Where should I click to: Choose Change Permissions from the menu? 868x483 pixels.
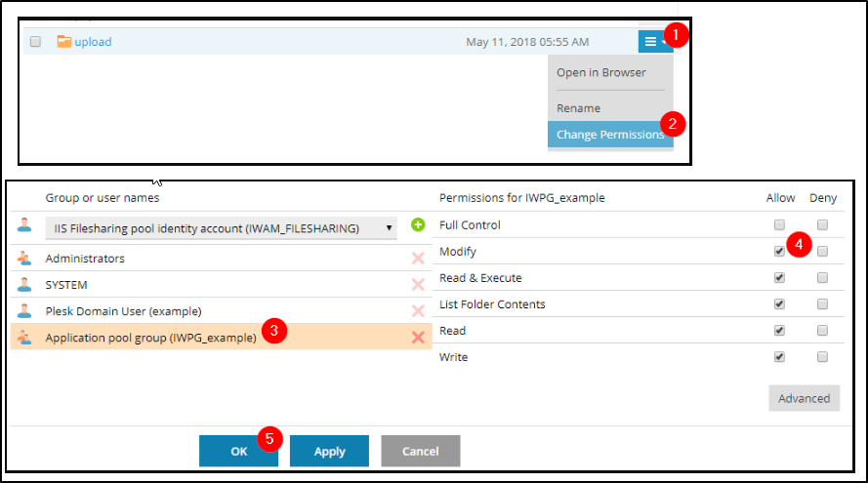609,135
